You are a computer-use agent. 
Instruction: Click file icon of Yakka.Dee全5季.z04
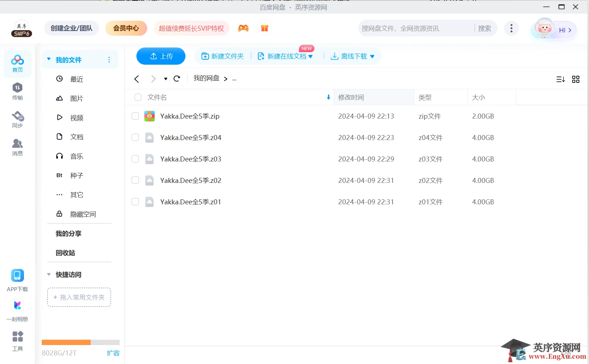[x=149, y=138]
